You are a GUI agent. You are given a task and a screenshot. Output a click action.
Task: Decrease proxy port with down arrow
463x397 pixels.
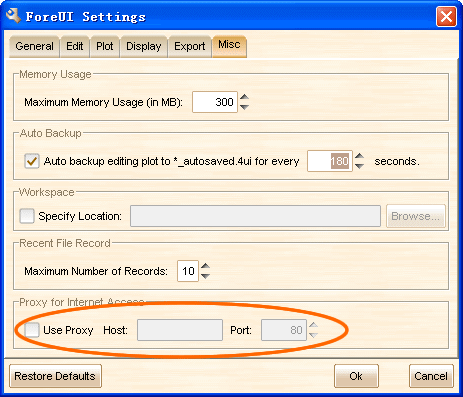(x=313, y=335)
